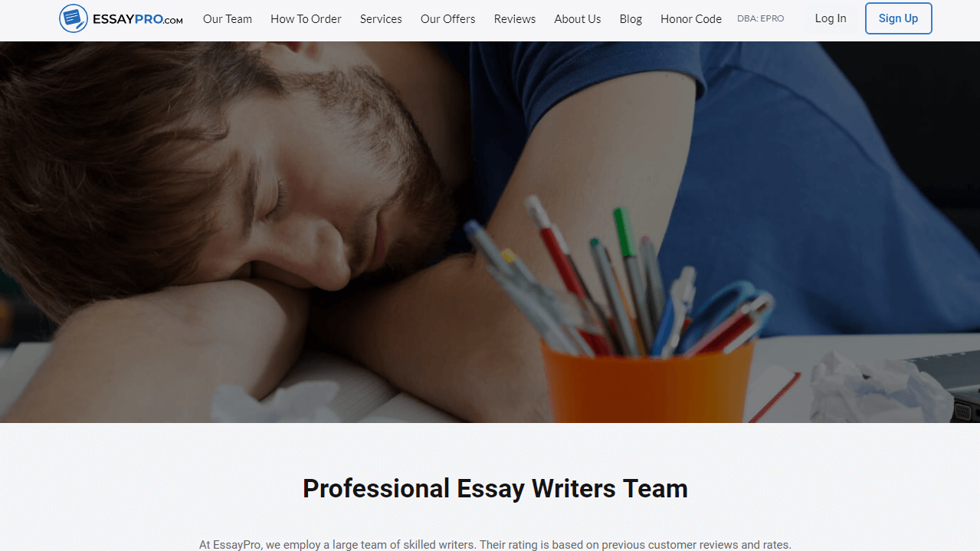Screen dimensions: 980x551
Task: Open the Honor Code page
Action: coord(691,19)
